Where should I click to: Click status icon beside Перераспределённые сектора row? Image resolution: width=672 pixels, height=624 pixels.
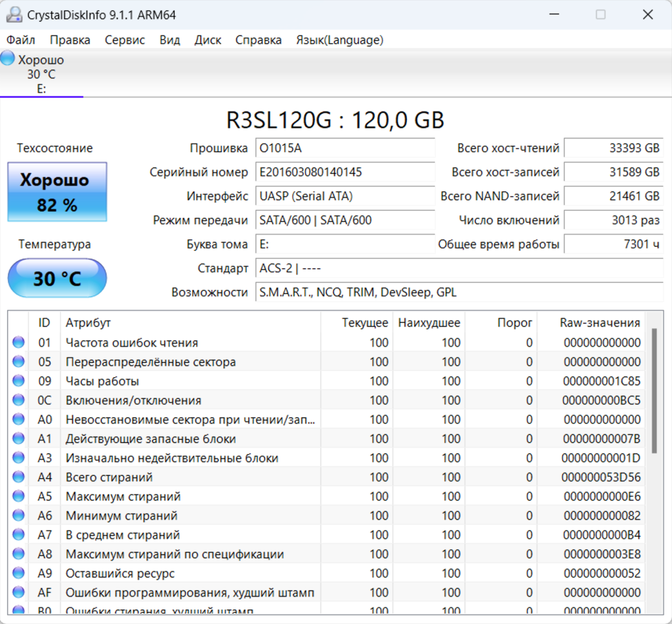[18, 362]
